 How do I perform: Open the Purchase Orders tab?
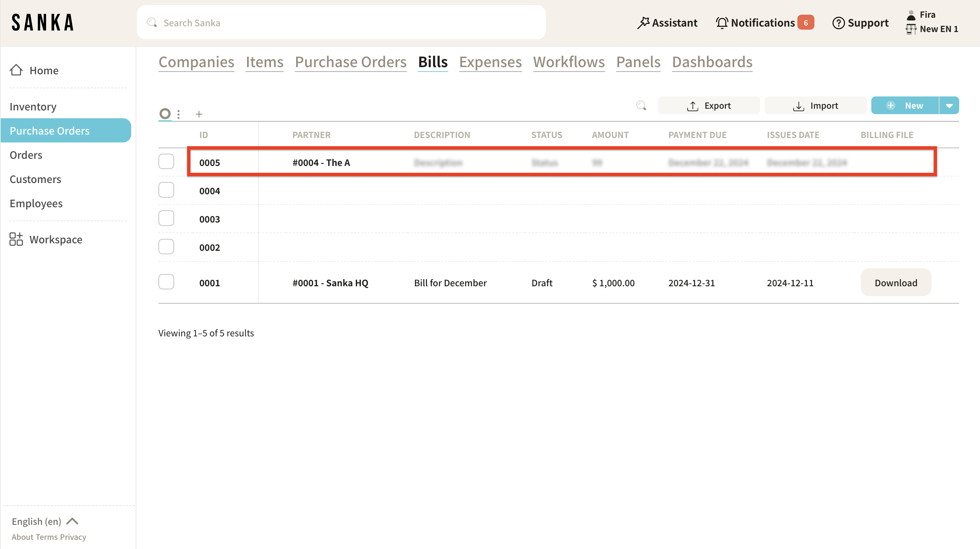[350, 62]
